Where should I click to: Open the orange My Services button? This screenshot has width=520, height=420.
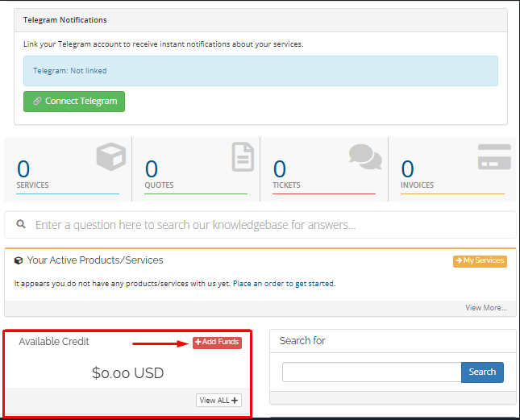click(480, 261)
